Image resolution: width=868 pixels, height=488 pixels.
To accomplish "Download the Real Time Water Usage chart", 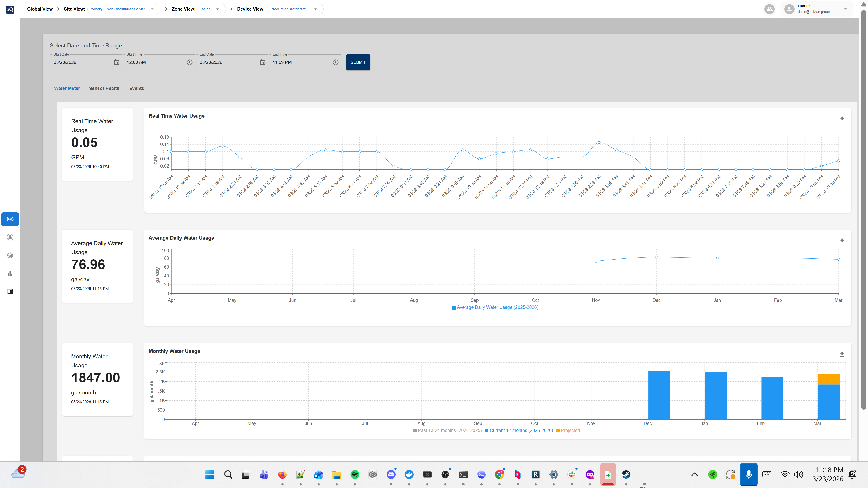I will 842,119.
